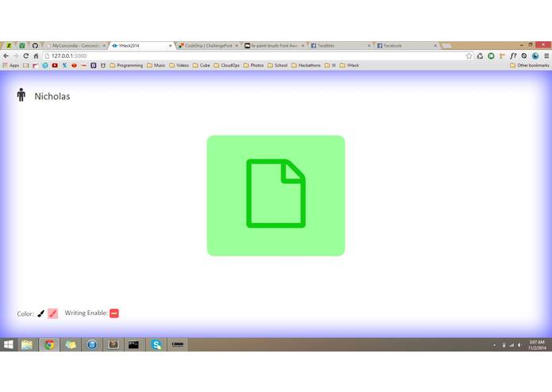Switch to the fa-paint-brush Font Awesome tab
Image resolution: width=552 pixels, height=392 pixels.
[274, 46]
